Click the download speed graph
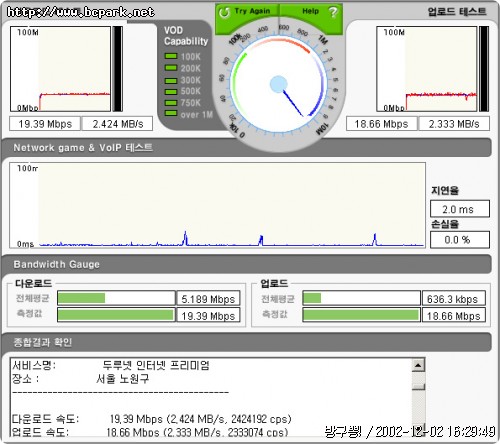Image resolution: width=500 pixels, height=444 pixels. tap(60, 69)
